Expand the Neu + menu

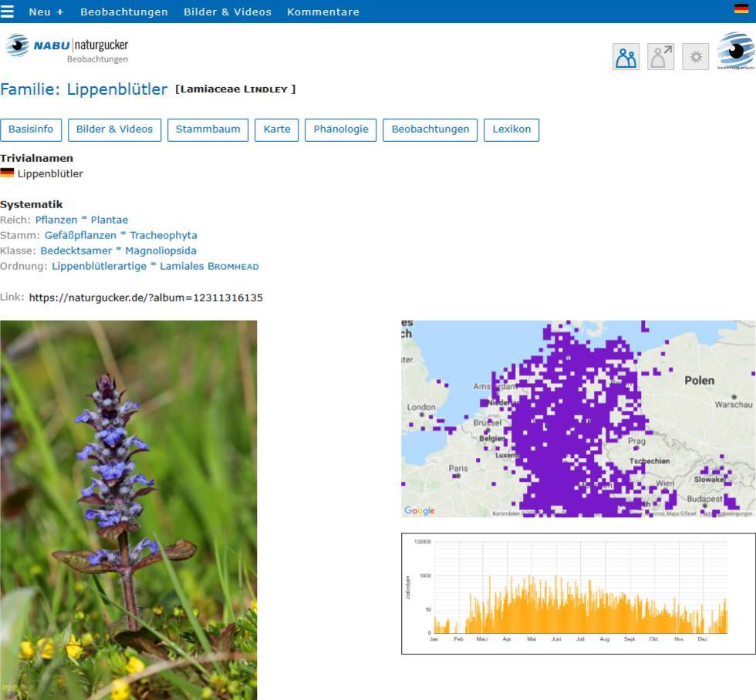click(x=46, y=12)
